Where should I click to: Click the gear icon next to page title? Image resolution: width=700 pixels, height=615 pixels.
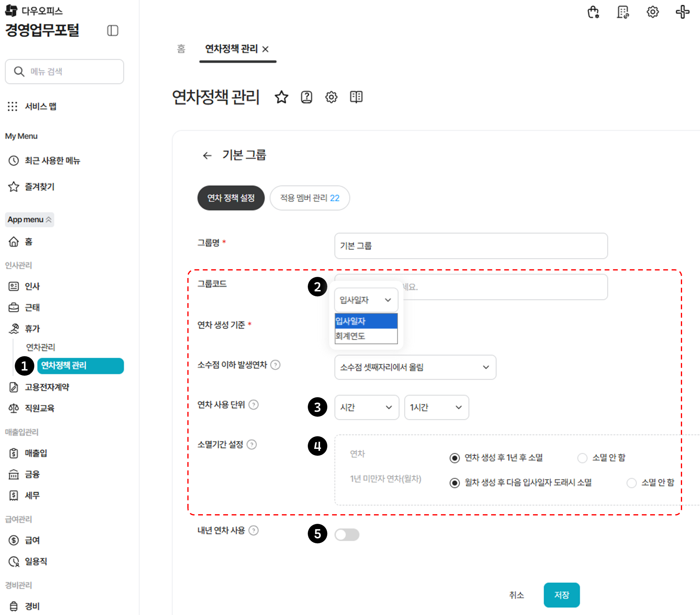[x=331, y=97]
